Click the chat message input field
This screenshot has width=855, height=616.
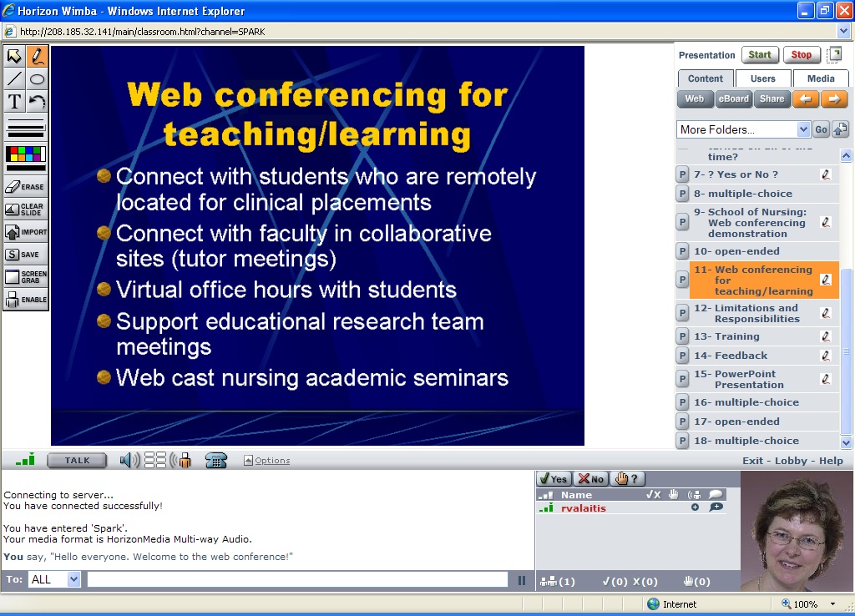coord(297,579)
